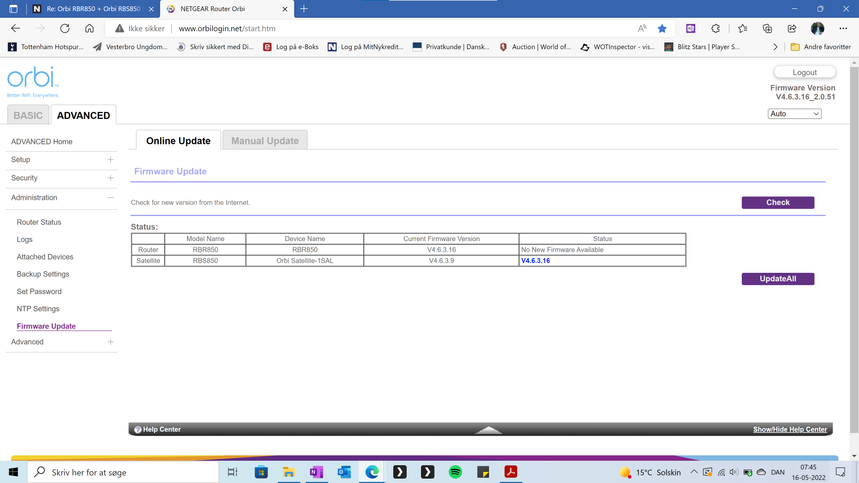Switch to the BASIC tab
The width and height of the screenshot is (859, 483).
coord(28,115)
